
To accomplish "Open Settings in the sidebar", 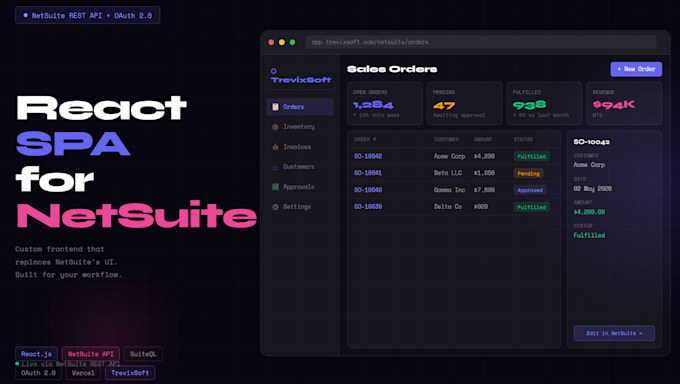I will tap(300, 207).
